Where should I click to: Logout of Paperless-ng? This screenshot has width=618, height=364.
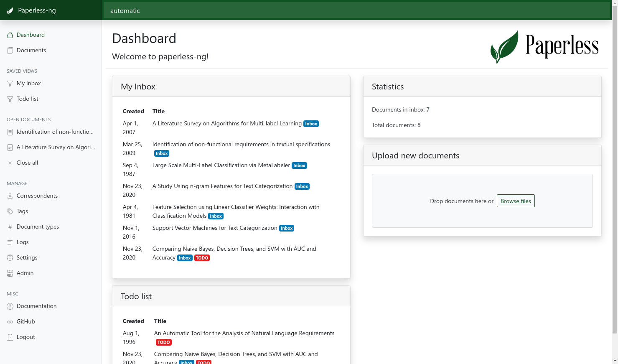coord(25,337)
